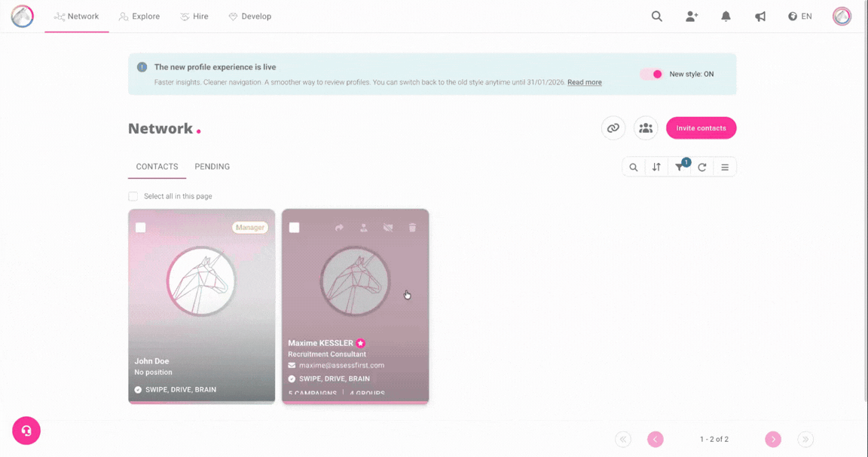This screenshot has width=868, height=457.
Task: Open the groups icon button
Action: point(646,128)
